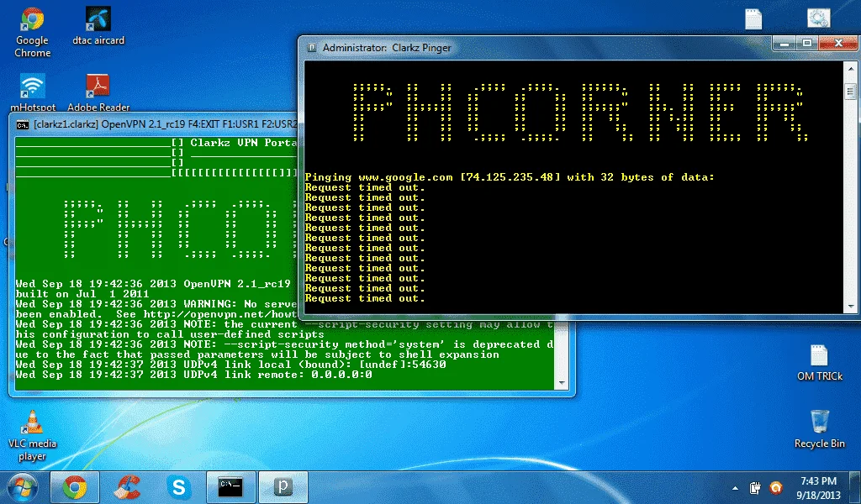The width and height of the screenshot is (861, 504).
Task: Activate the command prompt taskbar button
Action: point(230,487)
